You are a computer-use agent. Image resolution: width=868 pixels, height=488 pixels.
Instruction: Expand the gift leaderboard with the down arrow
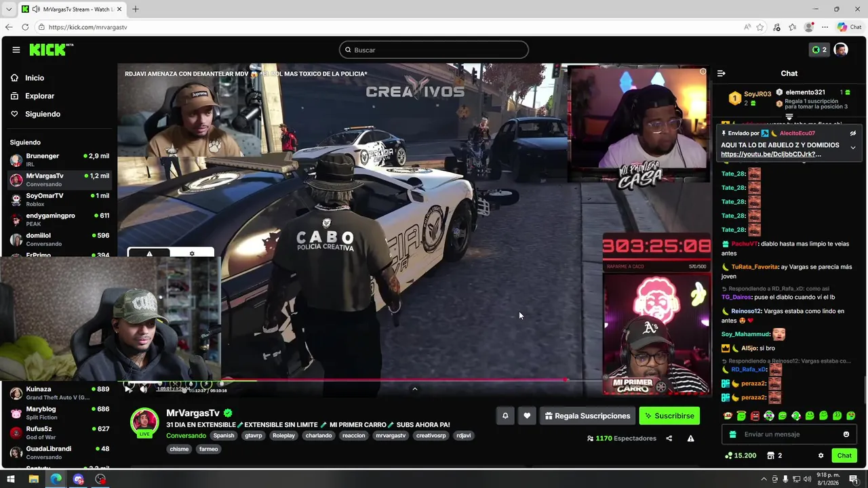pyautogui.click(x=789, y=117)
